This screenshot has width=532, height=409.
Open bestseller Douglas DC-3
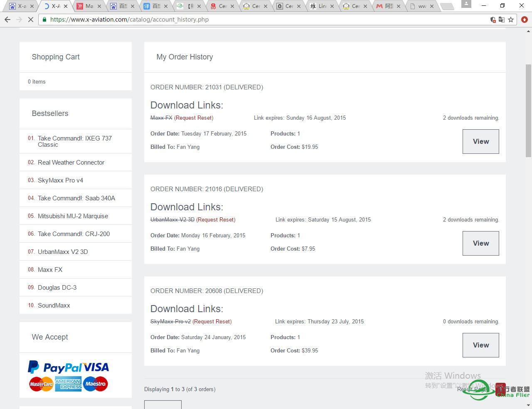point(57,288)
